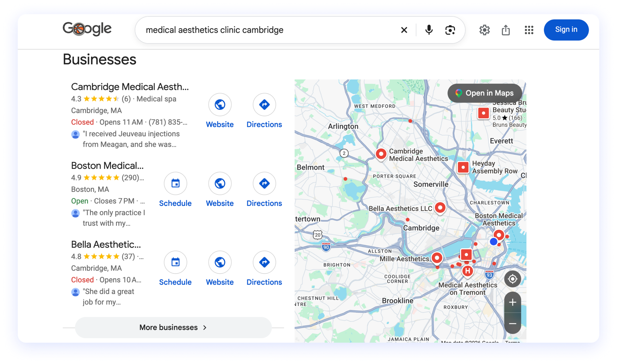
Task: Click Brookline label on the map
Action: click(x=397, y=301)
